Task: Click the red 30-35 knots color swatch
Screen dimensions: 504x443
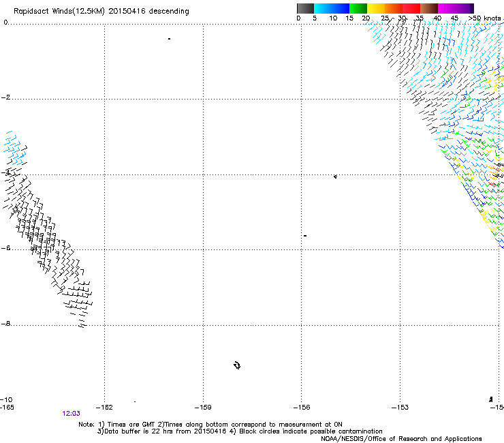Action: point(411,8)
